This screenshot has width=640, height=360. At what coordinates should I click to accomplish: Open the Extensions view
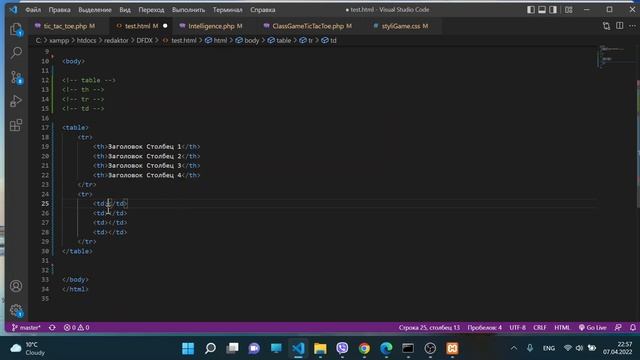(x=16, y=125)
